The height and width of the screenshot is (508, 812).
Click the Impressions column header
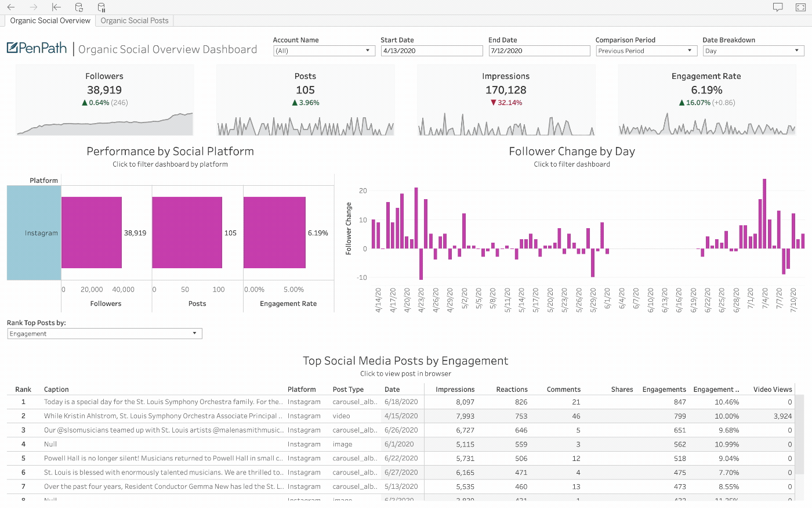pyautogui.click(x=455, y=390)
